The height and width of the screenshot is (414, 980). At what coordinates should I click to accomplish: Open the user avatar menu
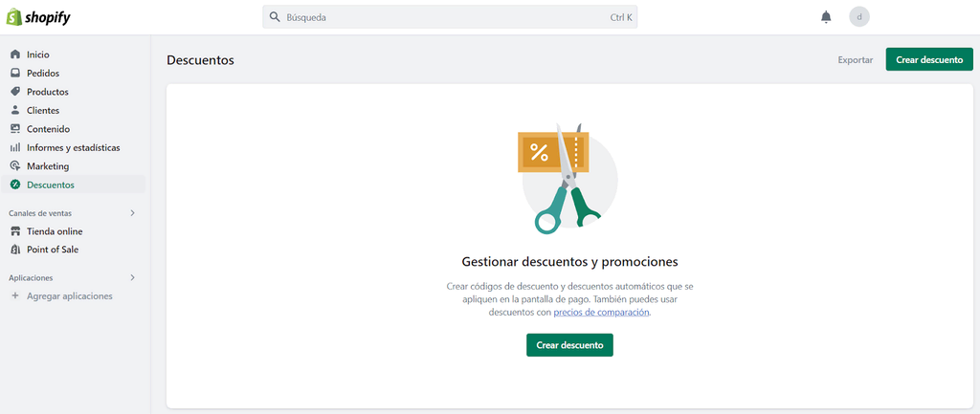pos(859,17)
